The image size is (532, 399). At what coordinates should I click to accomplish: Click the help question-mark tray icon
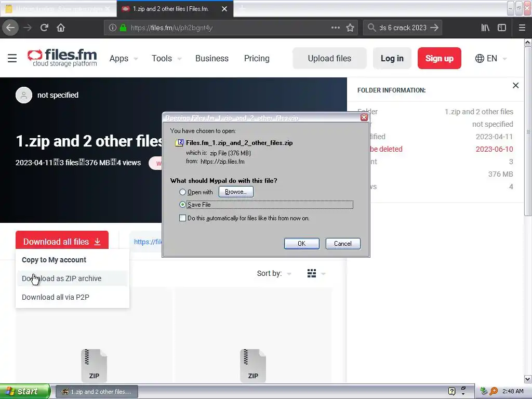pos(451,392)
